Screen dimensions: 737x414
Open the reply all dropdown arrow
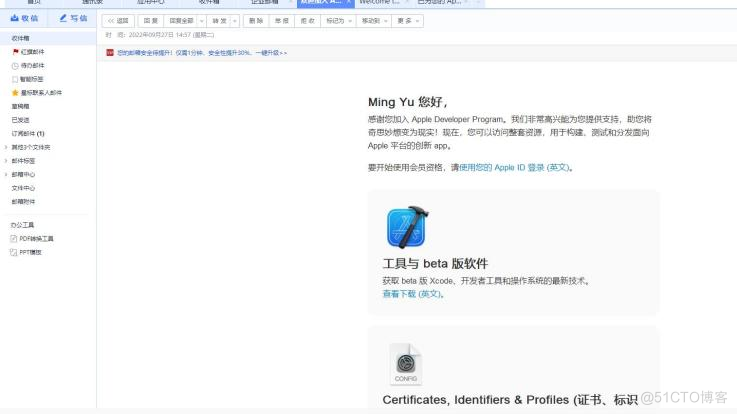(x=202, y=21)
